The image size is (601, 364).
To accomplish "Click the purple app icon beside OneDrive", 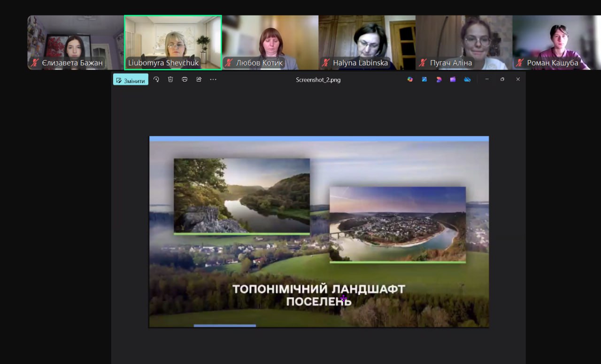I will [453, 80].
